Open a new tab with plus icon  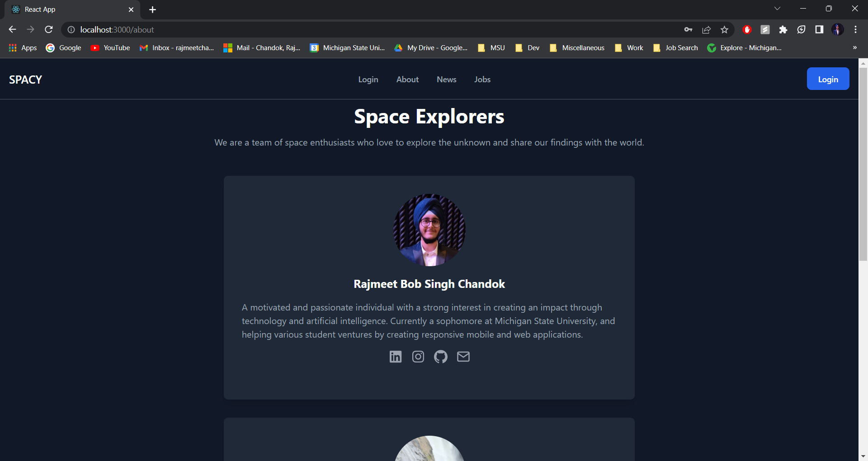click(152, 9)
